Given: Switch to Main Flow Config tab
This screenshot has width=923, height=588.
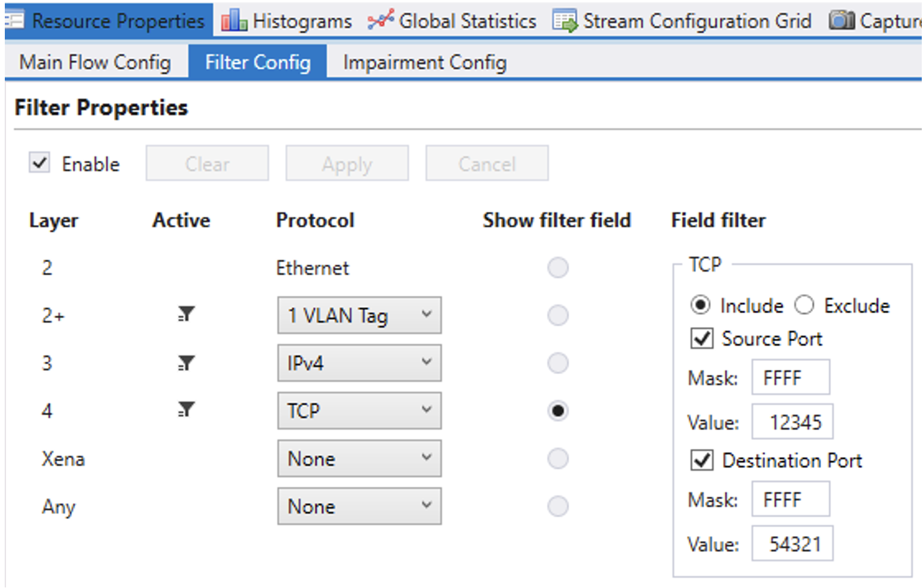Looking at the screenshot, I should coord(95,62).
